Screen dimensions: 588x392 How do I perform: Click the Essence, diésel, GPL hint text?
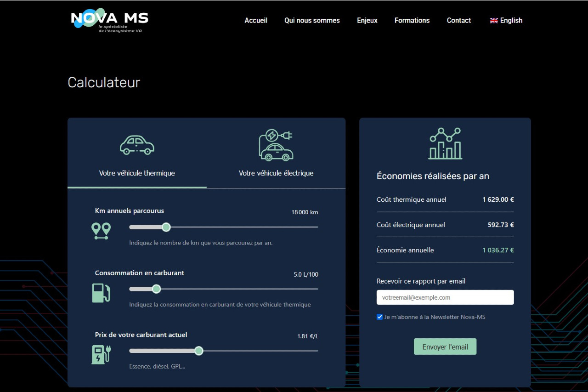[x=157, y=366]
